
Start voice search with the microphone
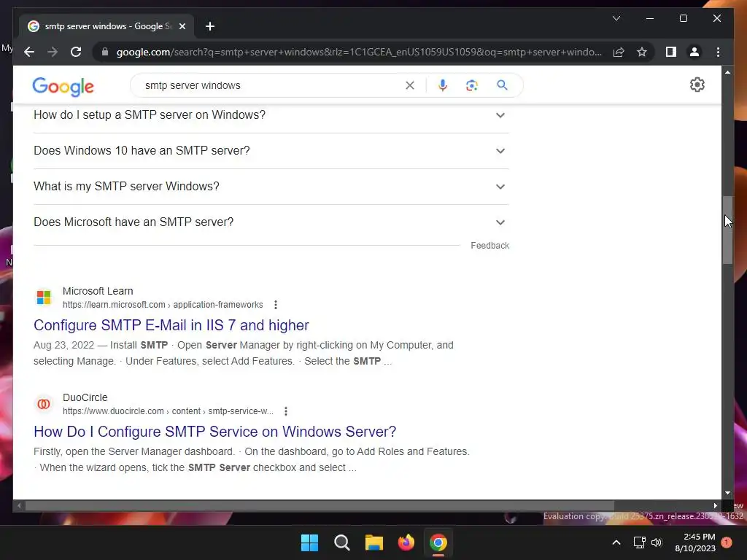[443, 85]
